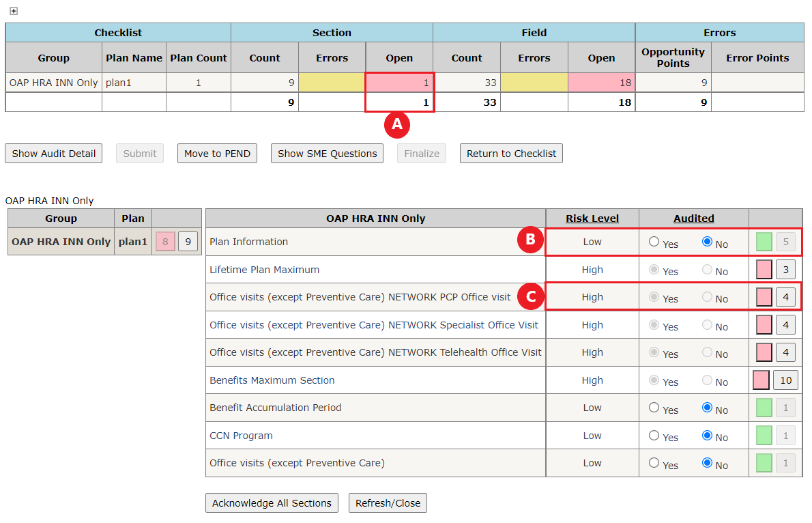The height and width of the screenshot is (523, 812).
Task: Open the Lifetime Plan Maximum section link
Action: coord(265,270)
